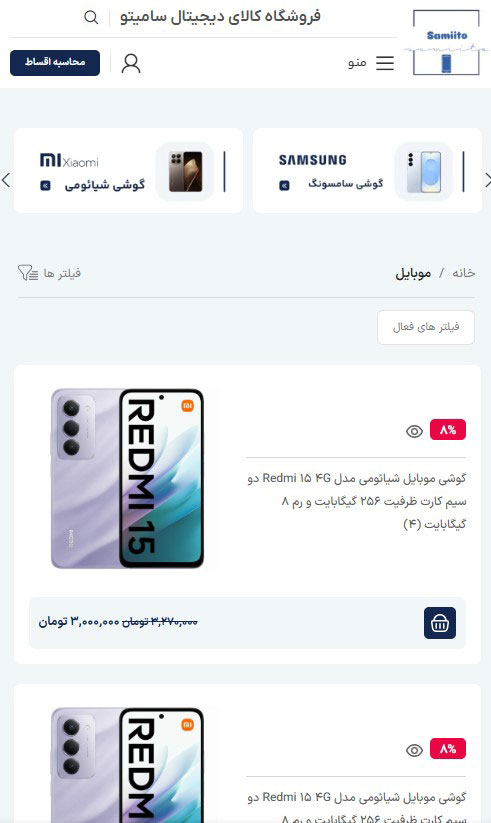
Task: Add first Redmi 15 to basket
Action: [440, 623]
